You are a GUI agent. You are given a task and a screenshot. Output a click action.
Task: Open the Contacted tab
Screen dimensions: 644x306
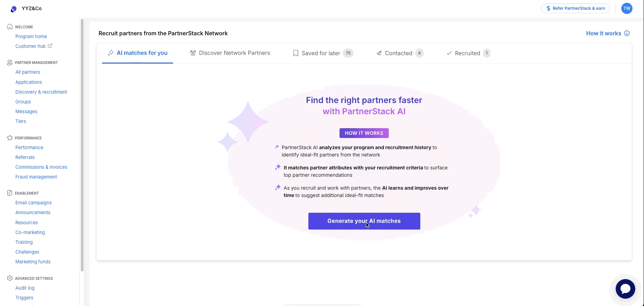[x=400, y=53]
